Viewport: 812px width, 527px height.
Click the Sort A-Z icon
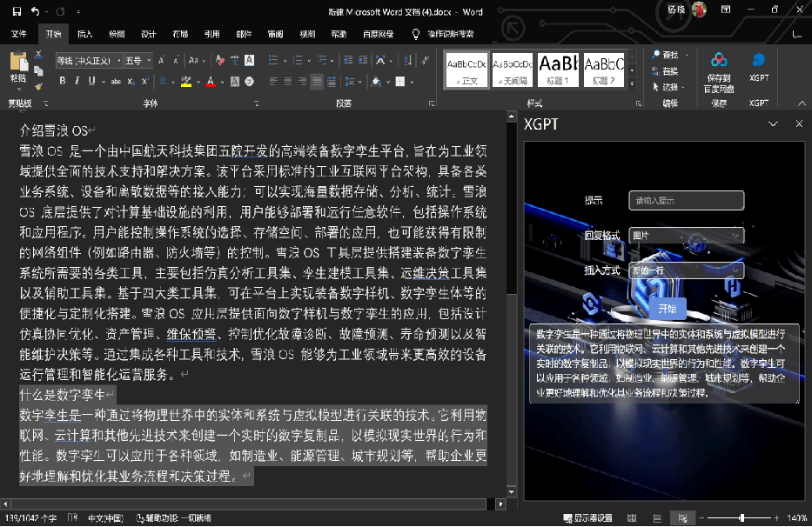pyautogui.click(x=407, y=61)
